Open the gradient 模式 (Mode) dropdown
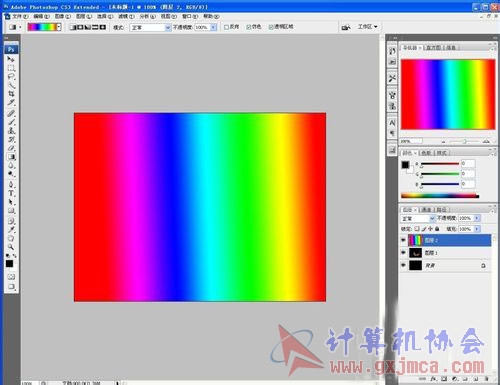The height and width of the screenshot is (385, 500). pyautogui.click(x=150, y=27)
